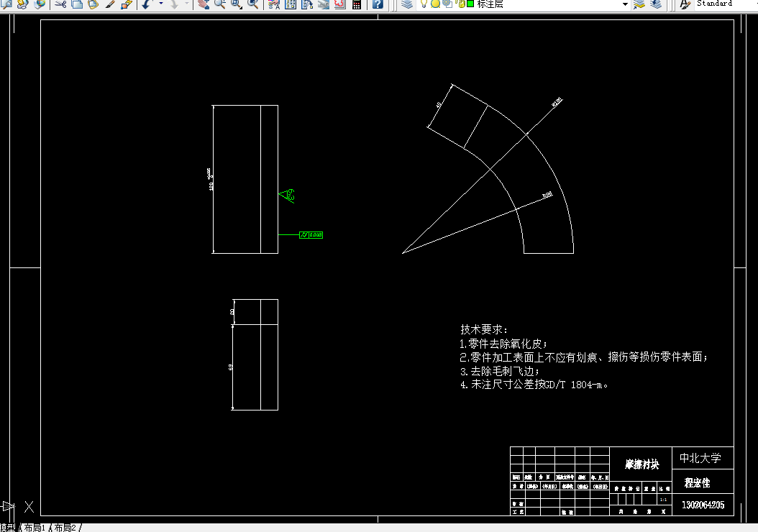Select the green 0.003 tolerance frame
The width and height of the screenshot is (758, 532).
pos(311,235)
